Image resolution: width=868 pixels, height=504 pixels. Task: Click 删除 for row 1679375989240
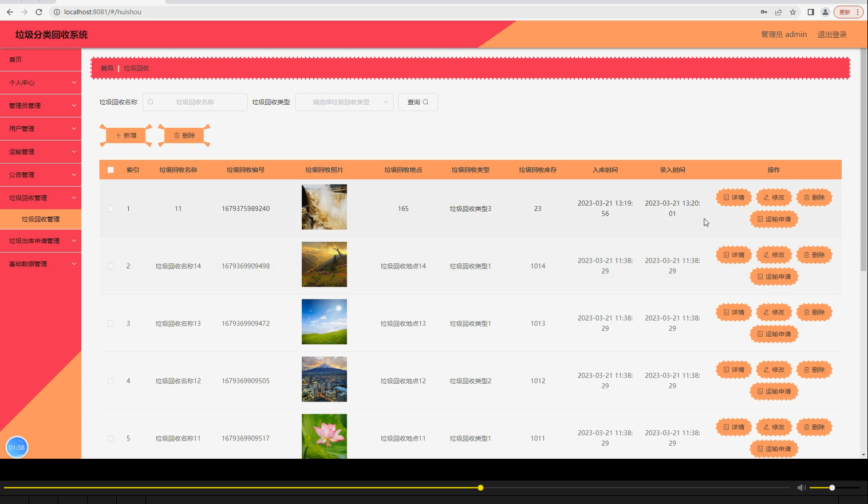(x=814, y=198)
